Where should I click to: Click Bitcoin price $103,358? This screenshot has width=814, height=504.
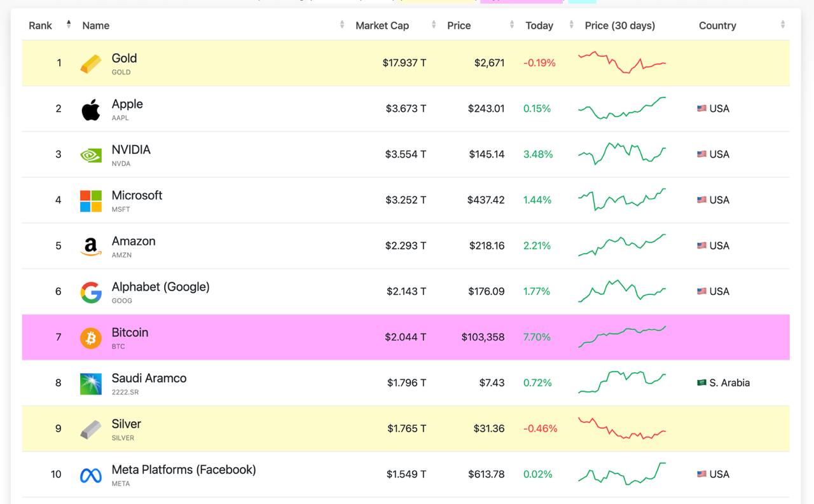tap(483, 337)
